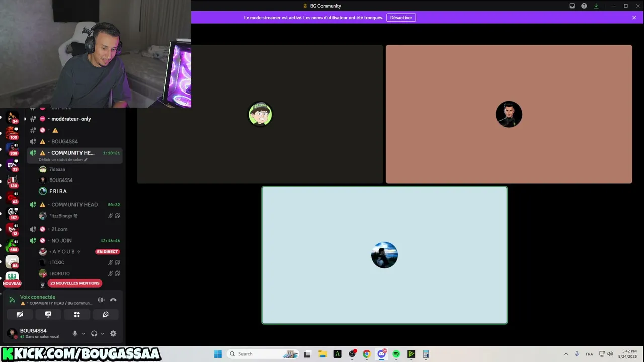Open Discord taskbar icon
The image size is (644, 362).
382,354
